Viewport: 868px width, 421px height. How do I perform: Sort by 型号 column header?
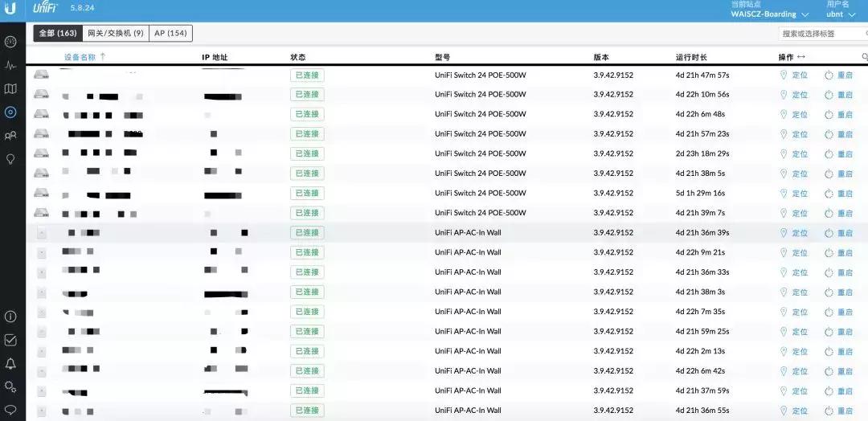pyautogui.click(x=442, y=57)
